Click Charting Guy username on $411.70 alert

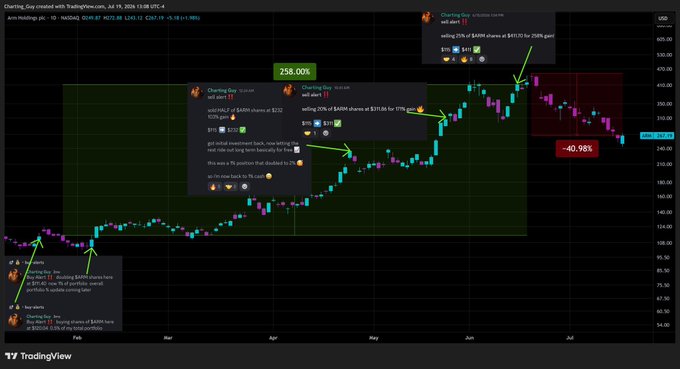pyautogui.click(x=455, y=15)
